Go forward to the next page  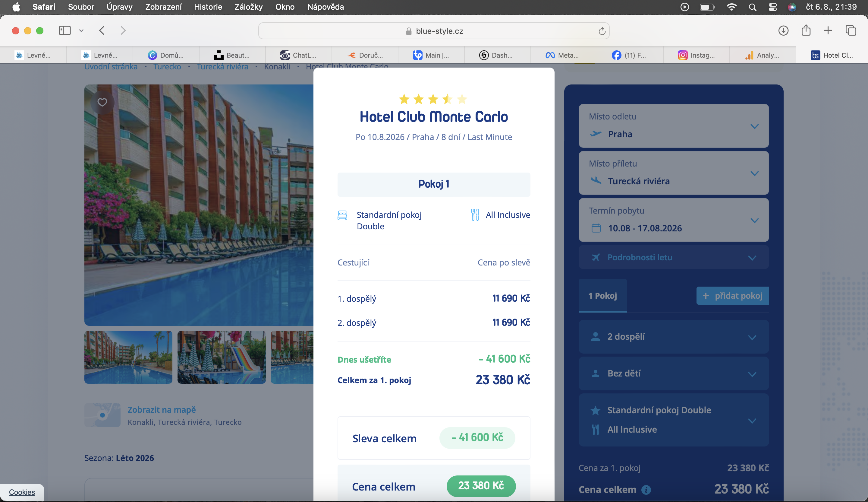click(123, 31)
